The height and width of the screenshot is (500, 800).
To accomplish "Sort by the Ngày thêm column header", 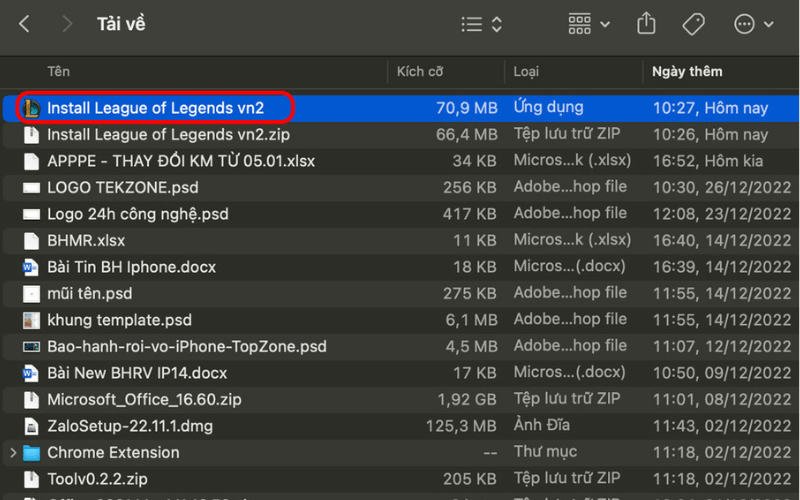I will point(687,71).
